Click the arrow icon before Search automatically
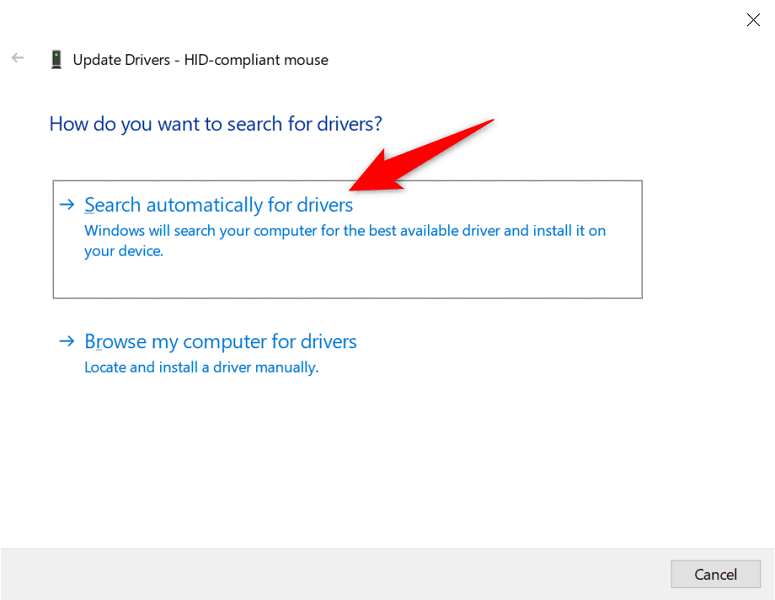The image size is (775, 600). (67, 204)
